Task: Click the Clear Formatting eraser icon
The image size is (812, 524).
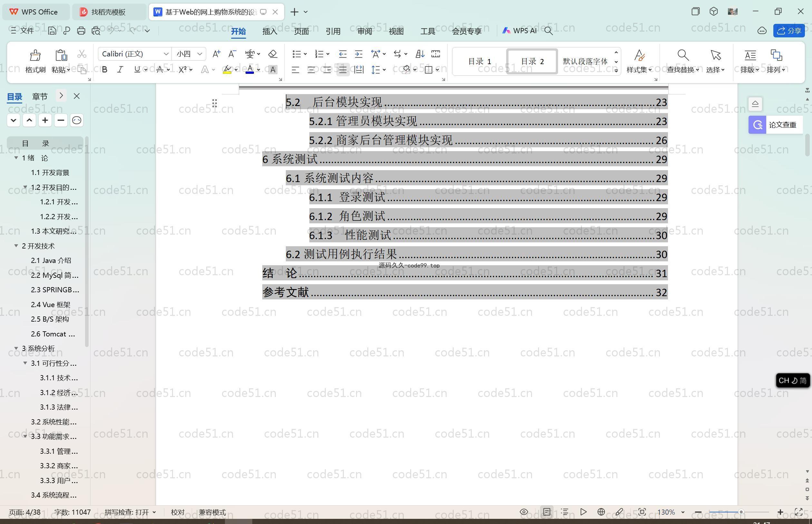Action: click(273, 54)
